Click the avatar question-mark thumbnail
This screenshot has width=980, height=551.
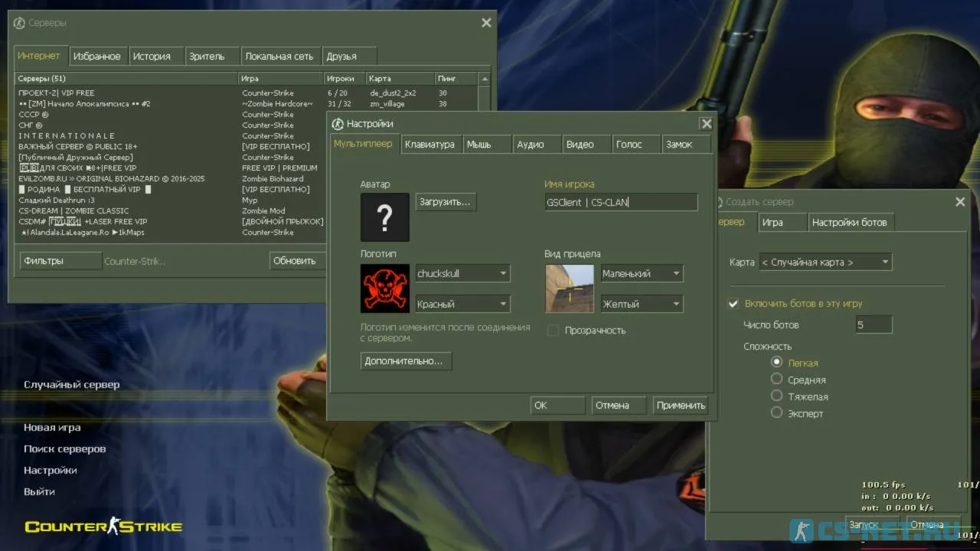coord(385,217)
